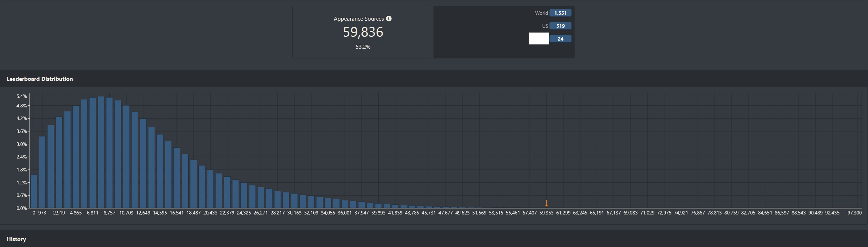Click the x-axis label 59,353

click(x=546, y=213)
